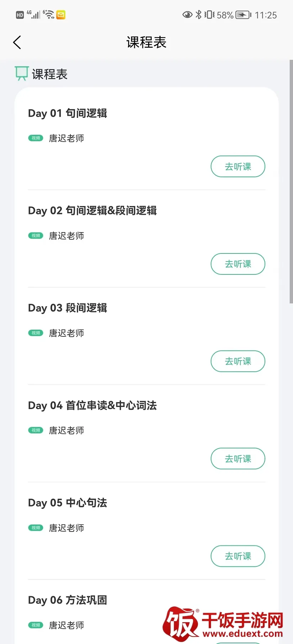This screenshot has width=293, height=644.
Task: Start Day 05 中心句法 with 去听课
Action: coord(238,556)
